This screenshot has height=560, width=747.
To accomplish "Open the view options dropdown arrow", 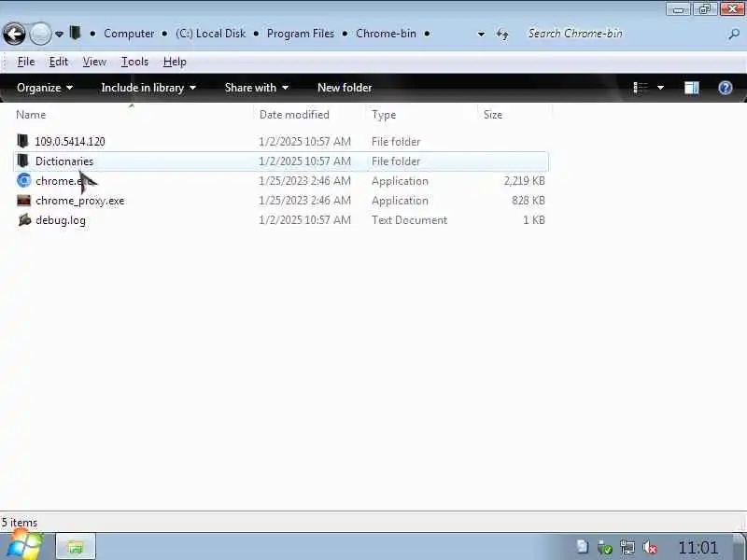I will tap(660, 88).
